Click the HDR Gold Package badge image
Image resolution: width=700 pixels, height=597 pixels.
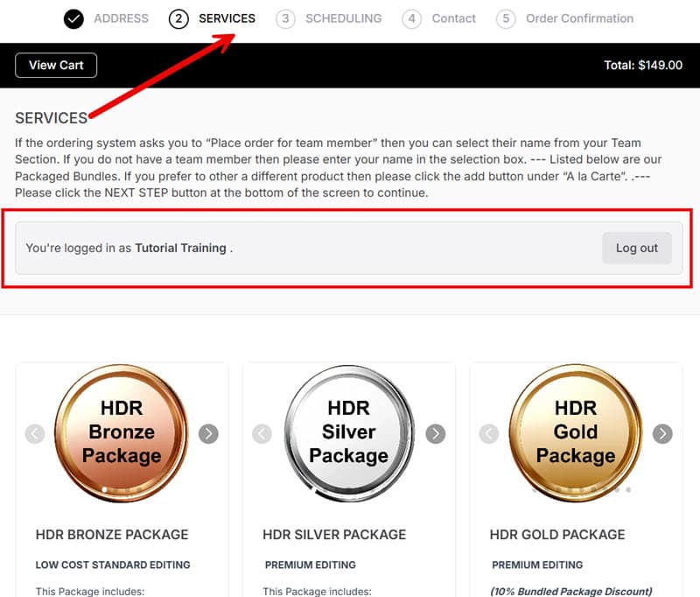575,434
